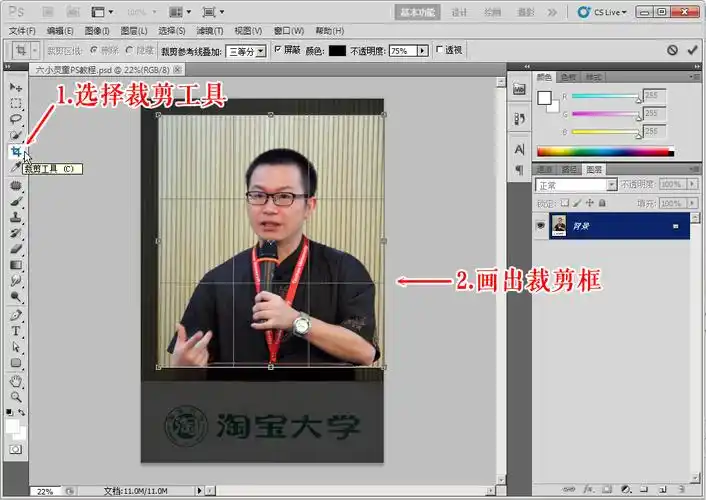This screenshot has width=706, height=500.
Task: Select the Dodge tool
Action: click(x=16, y=296)
